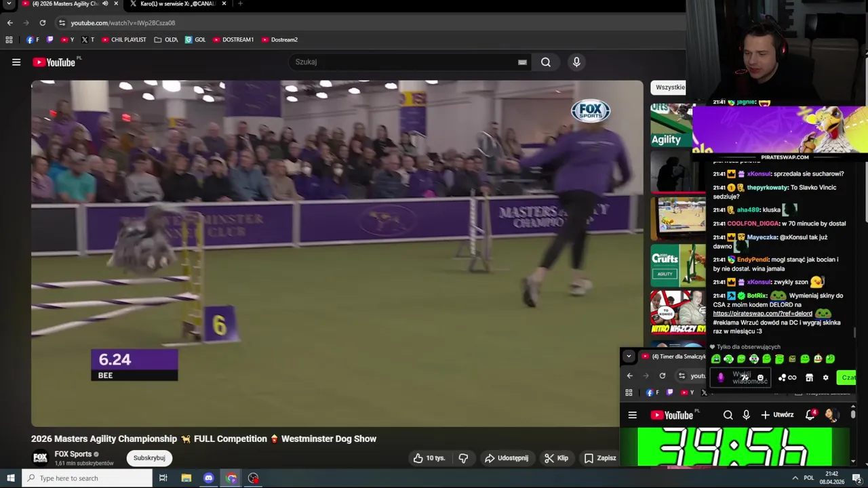Pick the first green crying emote
Screen dimensions: 868x488
tap(716, 359)
